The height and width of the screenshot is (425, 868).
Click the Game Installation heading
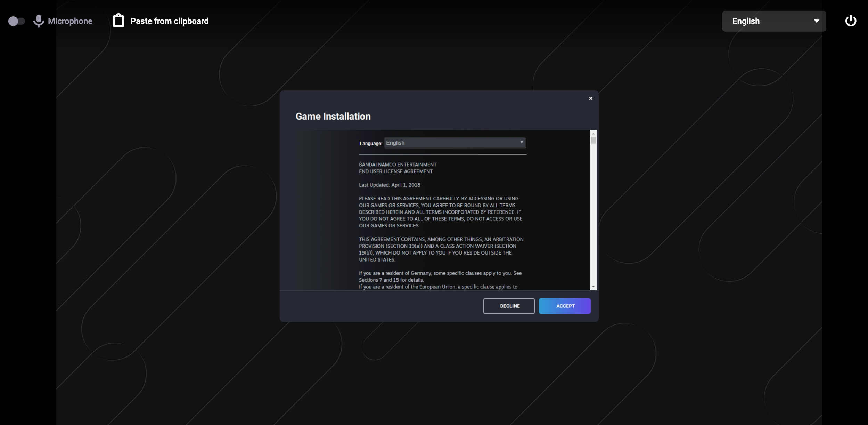(x=333, y=117)
